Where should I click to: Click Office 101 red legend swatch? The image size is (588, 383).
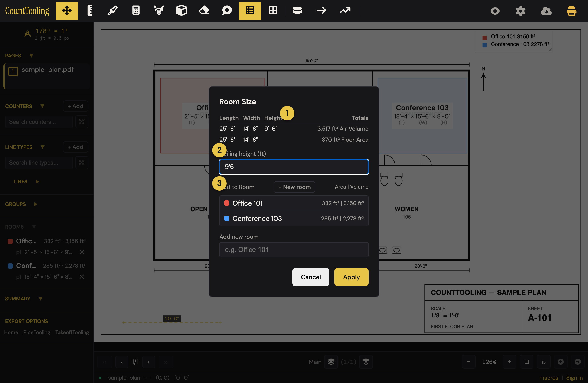[x=484, y=37]
